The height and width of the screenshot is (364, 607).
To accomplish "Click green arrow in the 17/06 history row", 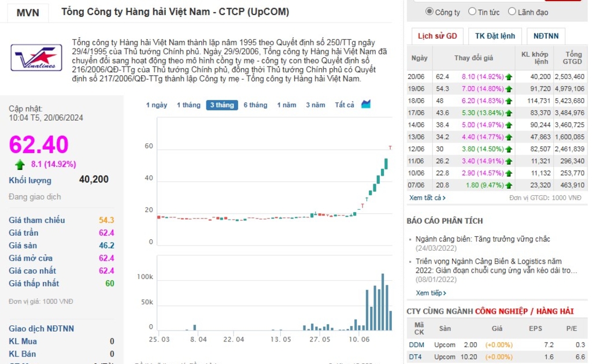I will click(509, 113).
